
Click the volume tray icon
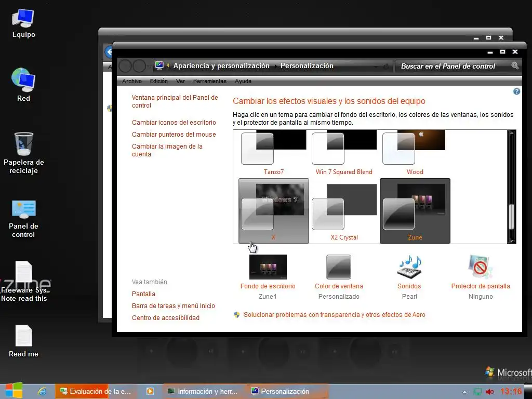point(489,392)
